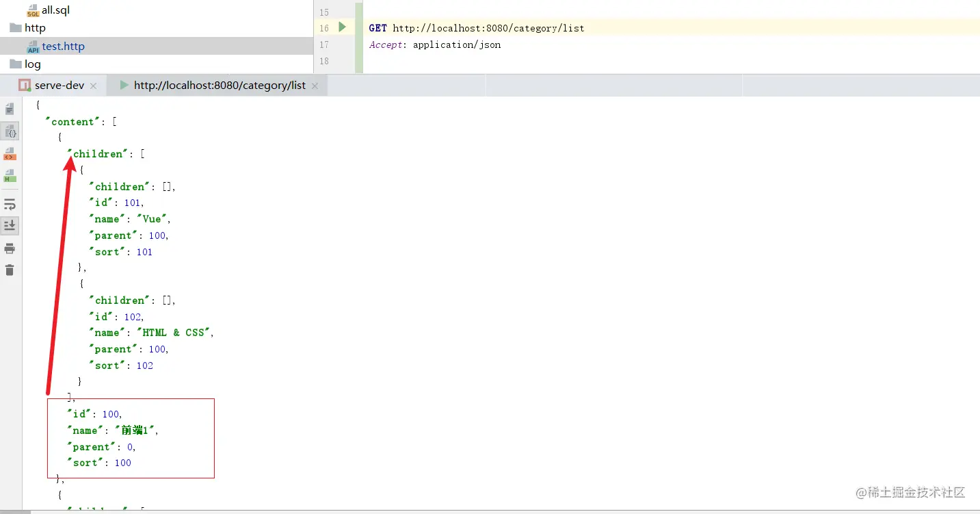Click the serve-dev run configuration icon
980x514 pixels.
(25, 86)
